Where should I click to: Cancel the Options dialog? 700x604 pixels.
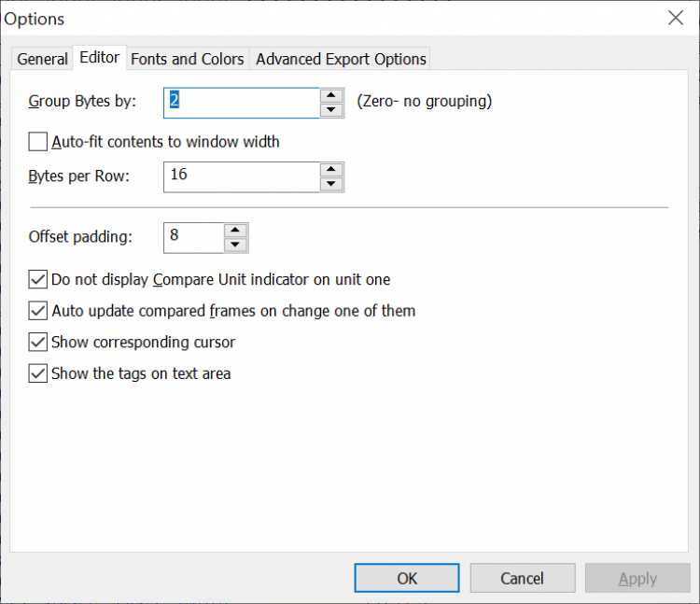point(522,578)
